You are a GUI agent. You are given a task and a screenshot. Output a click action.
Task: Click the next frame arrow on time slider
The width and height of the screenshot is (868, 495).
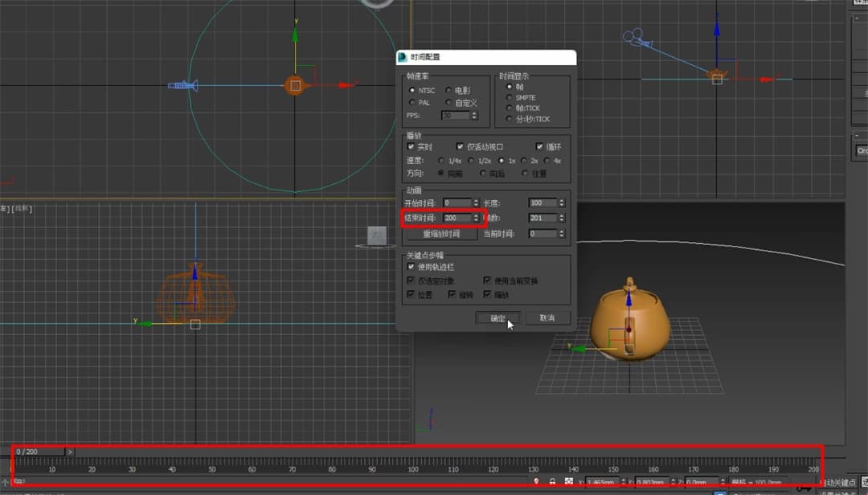click(70, 452)
